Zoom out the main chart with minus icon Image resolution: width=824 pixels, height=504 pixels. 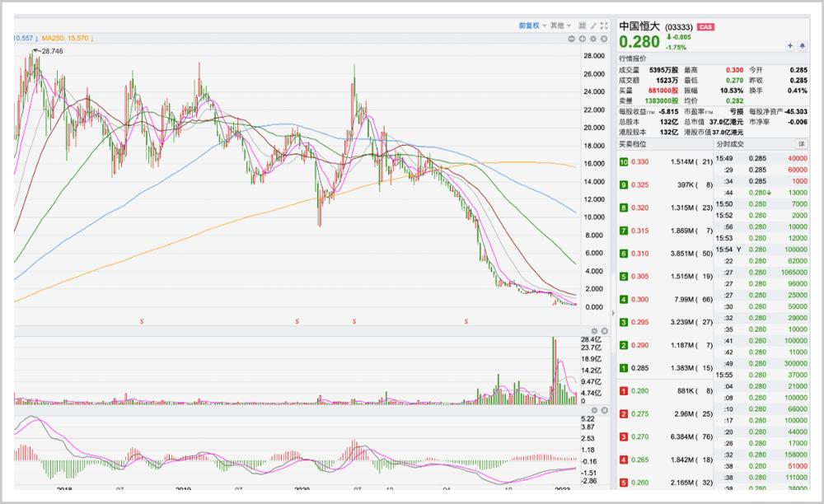point(571,39)
